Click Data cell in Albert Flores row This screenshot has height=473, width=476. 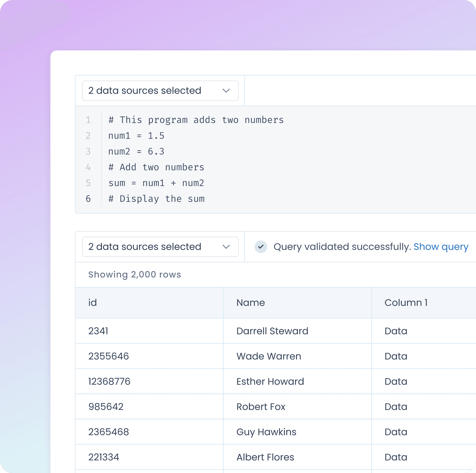tap(396, 457)
